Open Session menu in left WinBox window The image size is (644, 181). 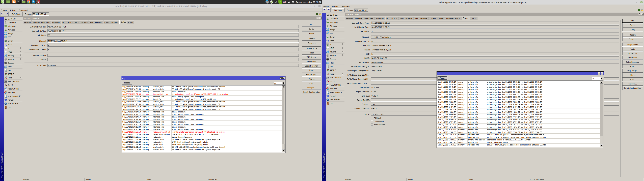4,10
